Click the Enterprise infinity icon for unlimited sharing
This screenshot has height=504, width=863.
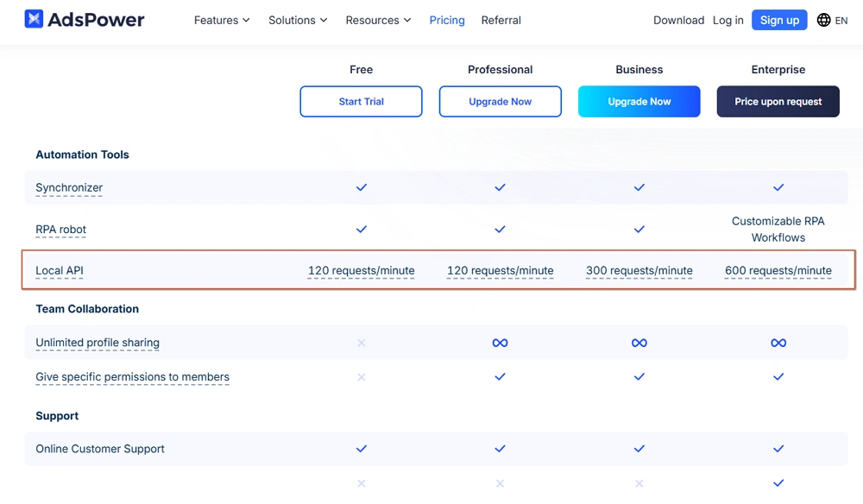point(778,343)
